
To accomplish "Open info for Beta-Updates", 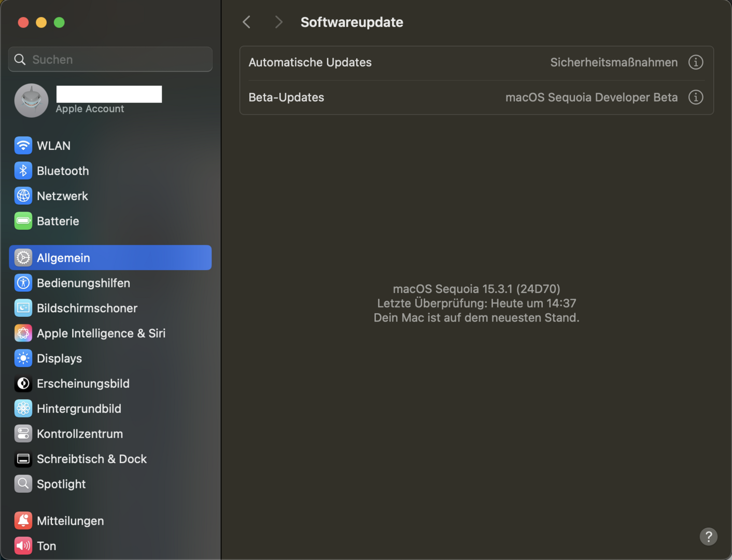I will coord(696,97).
